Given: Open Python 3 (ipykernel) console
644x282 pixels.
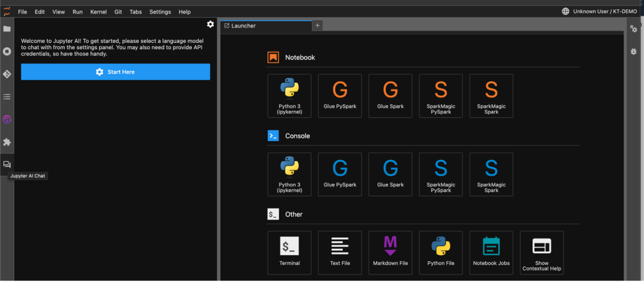Looking at the screenshot, I should point(289,174).
